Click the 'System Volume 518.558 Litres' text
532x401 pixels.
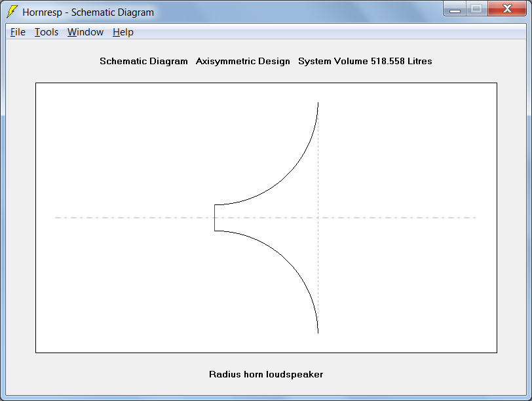tap(365, 61)
